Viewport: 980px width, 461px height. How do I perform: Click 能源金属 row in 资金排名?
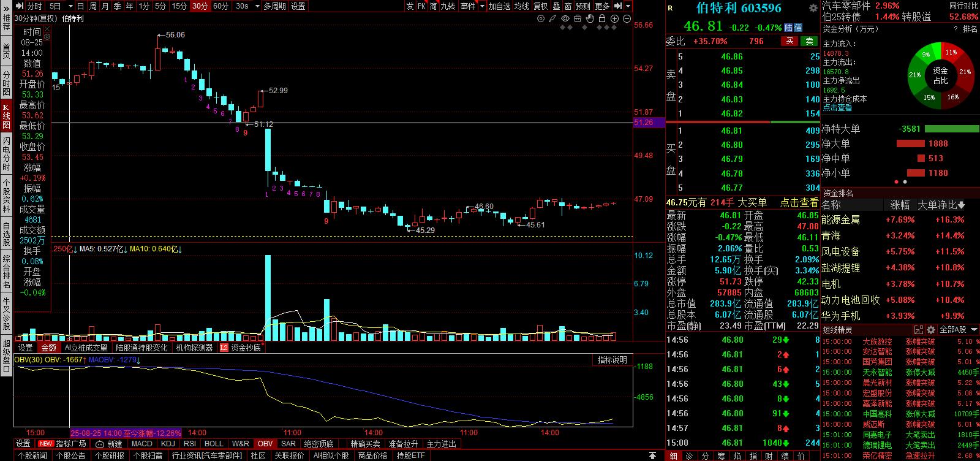tap(899, 219)
